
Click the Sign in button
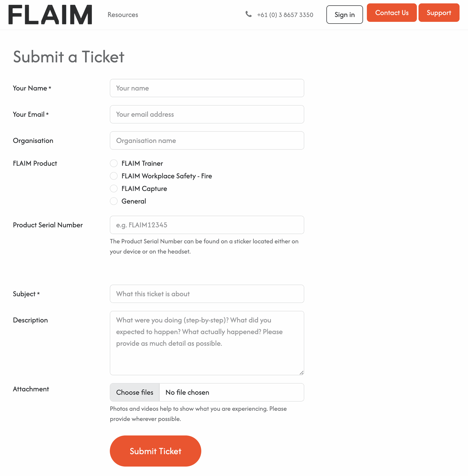coord(344,15)
